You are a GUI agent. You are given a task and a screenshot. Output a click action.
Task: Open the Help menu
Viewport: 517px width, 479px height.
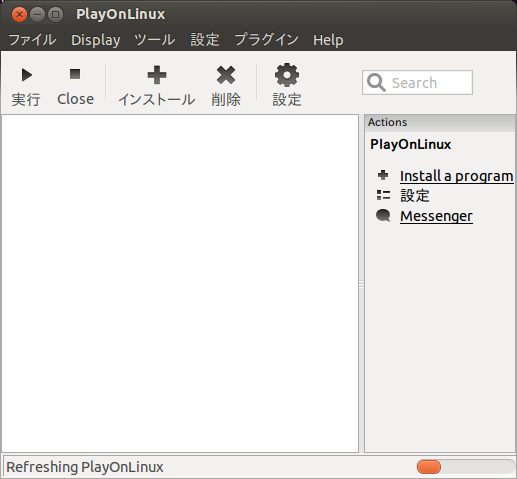[x=328, y=40]
